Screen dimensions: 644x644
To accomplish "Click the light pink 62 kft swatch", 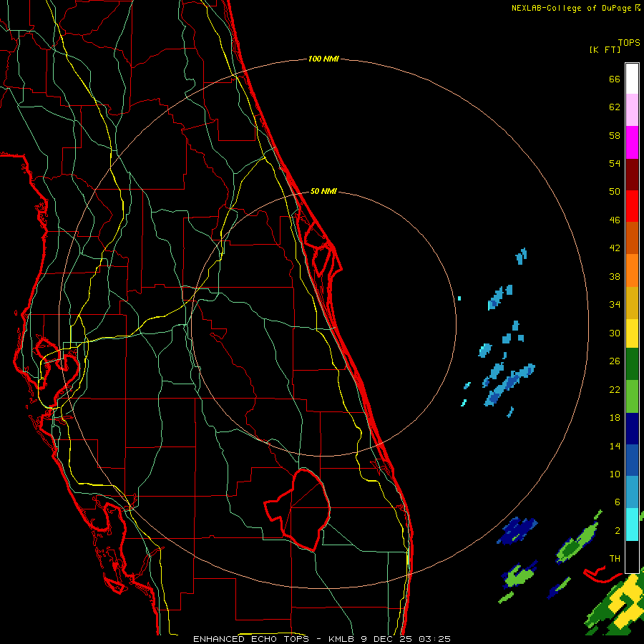I will pyautogui.click(x=632, y=110).
